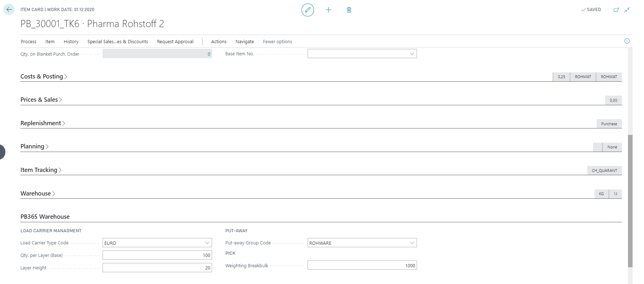The width and height of the screenshot is (644, 284).
Task: Open the Request Approval menu
Action: point(175,41)
